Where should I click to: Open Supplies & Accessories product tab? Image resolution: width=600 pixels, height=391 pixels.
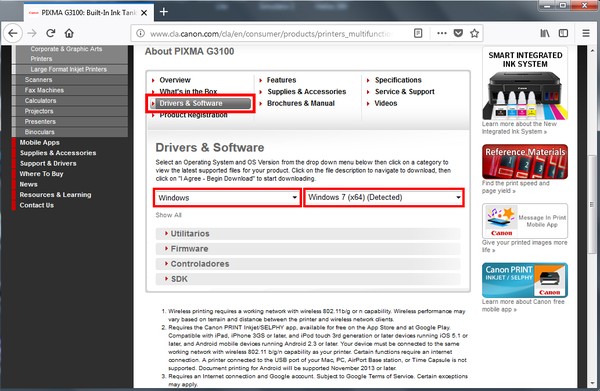click(x=307, y=92)
